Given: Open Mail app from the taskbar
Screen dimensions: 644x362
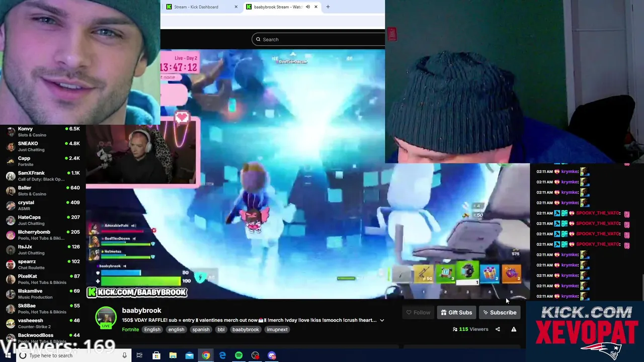Looking at the screenshot, I should coord(189,355).
